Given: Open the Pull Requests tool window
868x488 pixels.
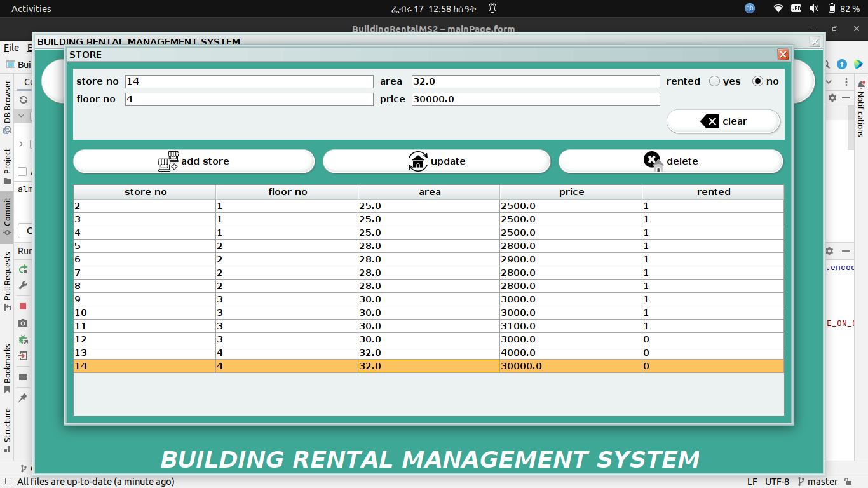Looking at the screenshot, I should pos(7,274).
